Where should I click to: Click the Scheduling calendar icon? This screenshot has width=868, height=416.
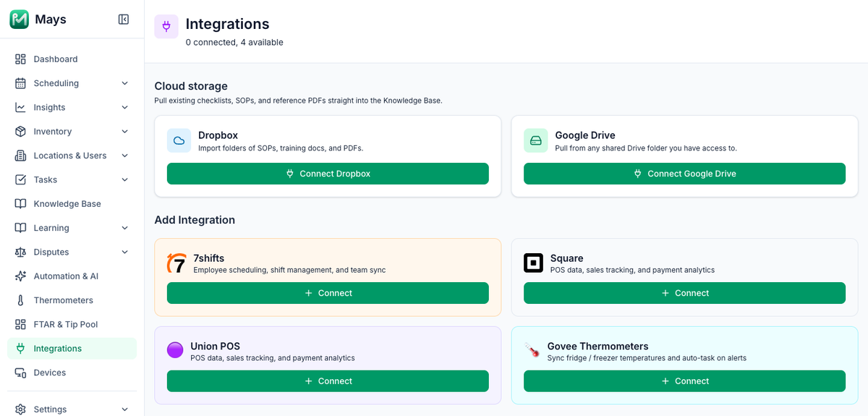coord(20,83)
